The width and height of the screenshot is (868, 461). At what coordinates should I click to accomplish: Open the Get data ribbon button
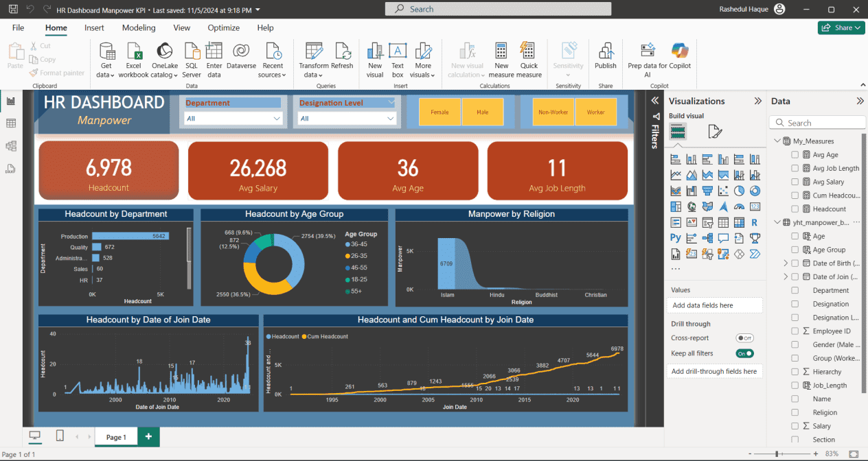tap(106, 60)
